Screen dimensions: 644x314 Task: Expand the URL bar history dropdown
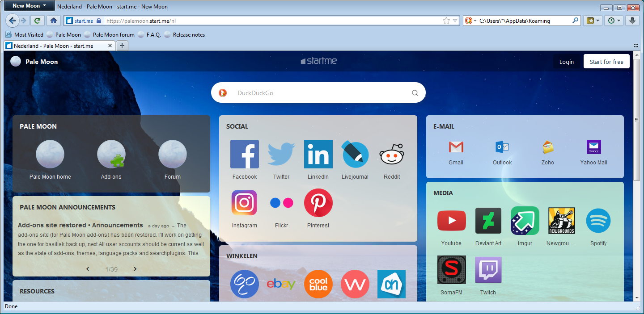(x=455, y=21)
